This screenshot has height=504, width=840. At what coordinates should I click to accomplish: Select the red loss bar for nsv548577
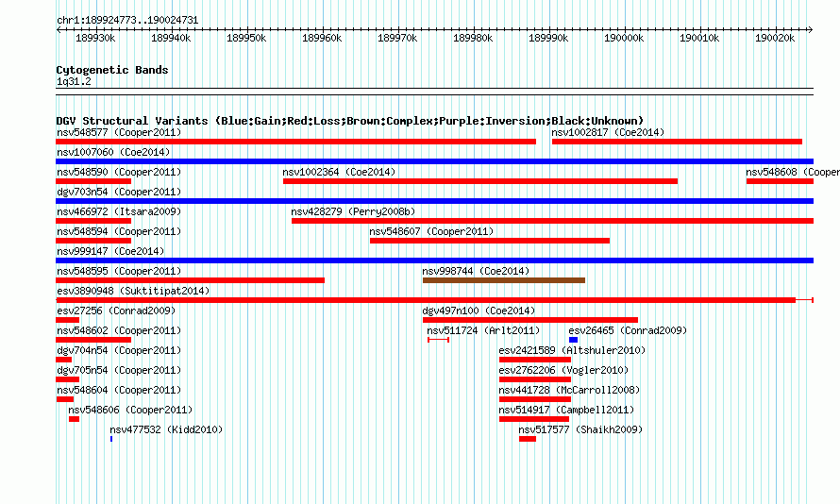[x=295, y=142]
